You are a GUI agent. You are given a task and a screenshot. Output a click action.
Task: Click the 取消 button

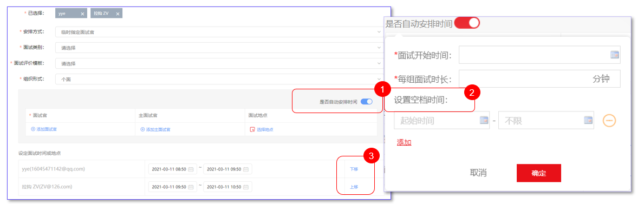pyautogui.click(x=478, y=173)
